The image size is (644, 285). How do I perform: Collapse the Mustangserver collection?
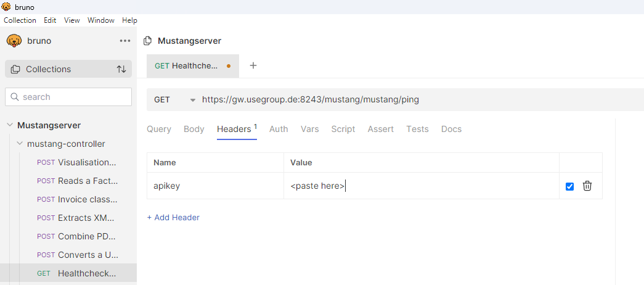click(x=10, y=125)
